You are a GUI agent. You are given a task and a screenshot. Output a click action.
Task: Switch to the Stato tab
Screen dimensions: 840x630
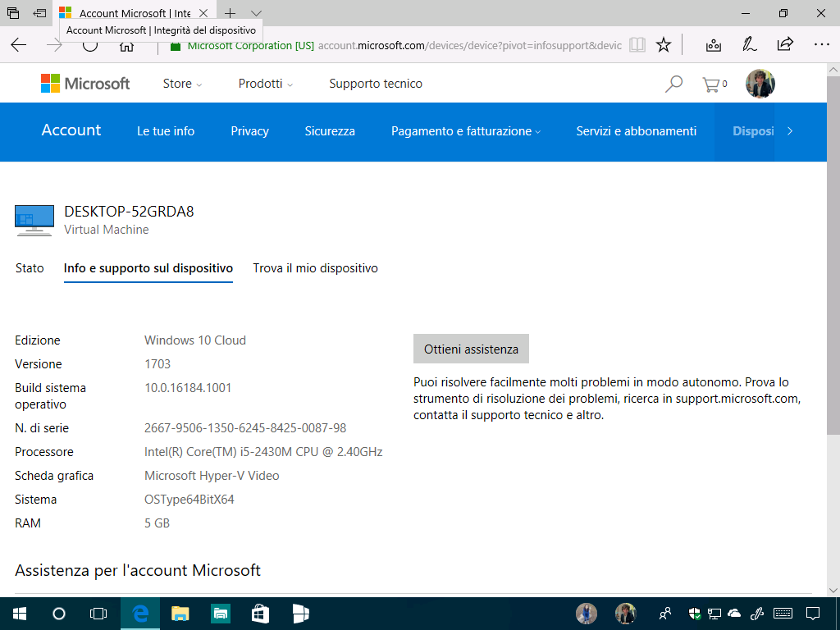[x=30, y=268]
